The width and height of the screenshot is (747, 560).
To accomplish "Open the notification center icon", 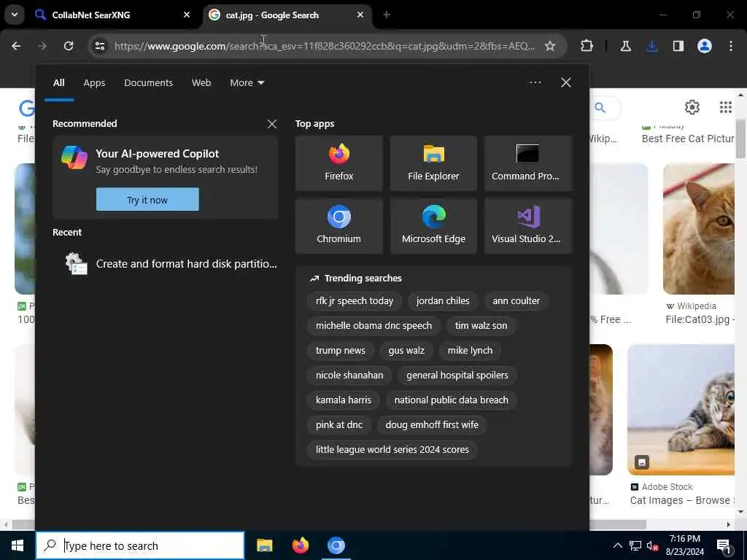I will (724, 546).
